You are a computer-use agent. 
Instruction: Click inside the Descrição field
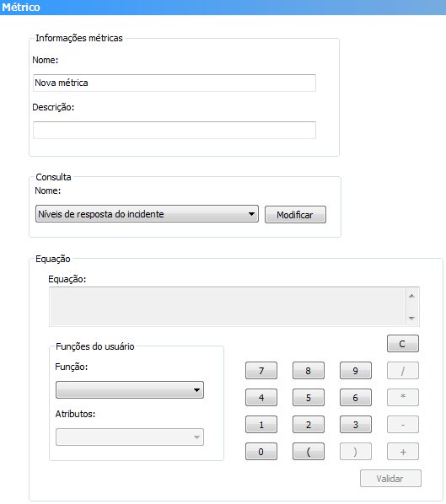pos(175,130)
